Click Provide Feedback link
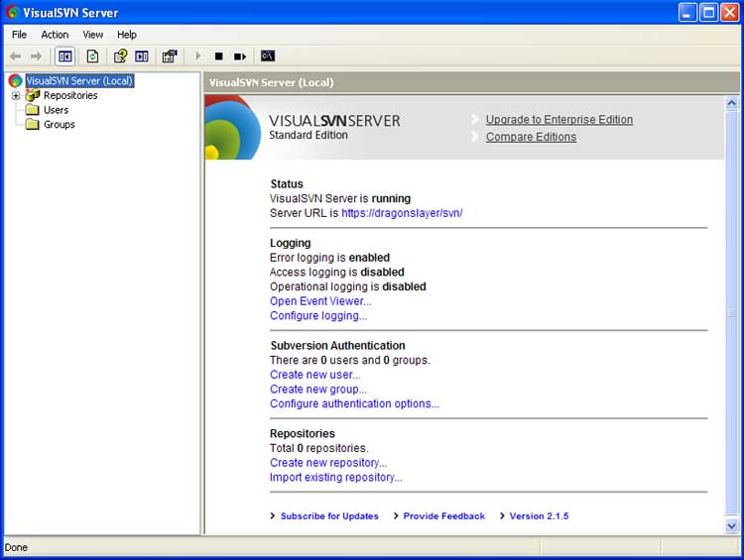744x560 pixels. click(443, 516)
